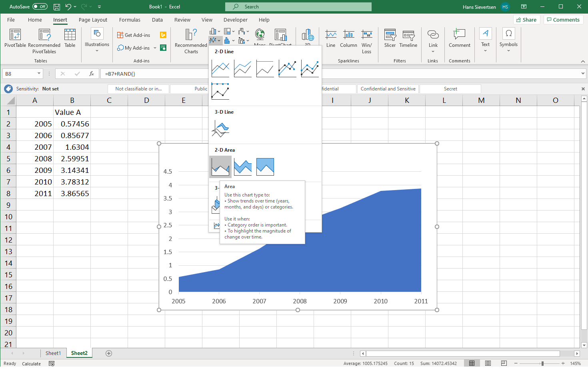Open the Comments pane button
Image resolution: width=588 pixels, height=369 pixels.
[x=563, y=20]
